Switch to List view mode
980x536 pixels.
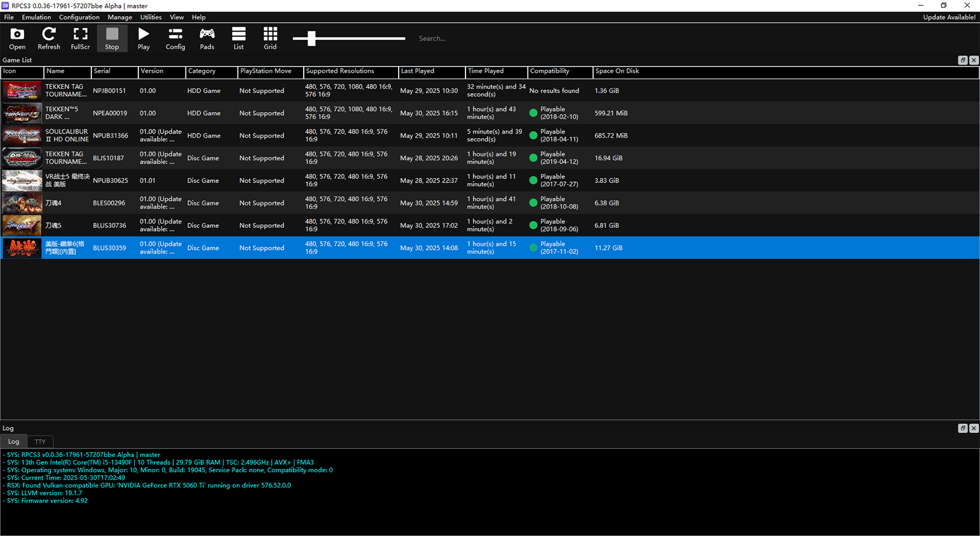pyautogui.click(x=239, y=38)
